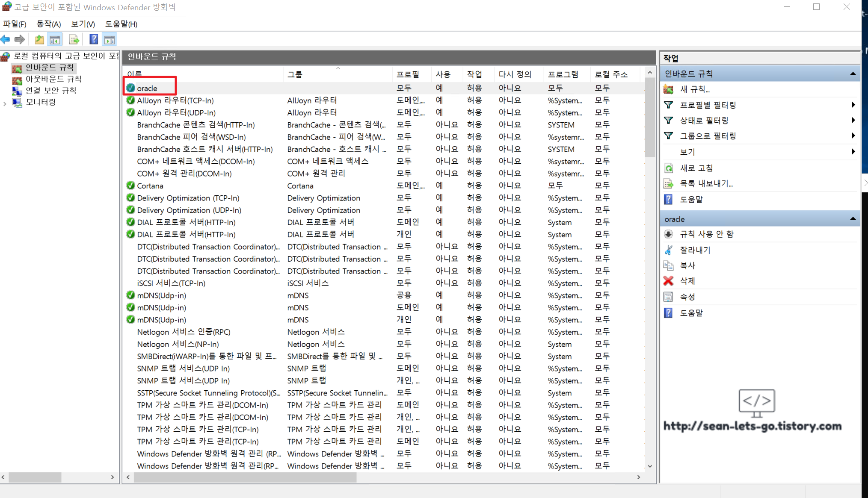Screen dimensions: 868x498
Task: Click 속성 in the oracle actions
Action: (687, 297)
